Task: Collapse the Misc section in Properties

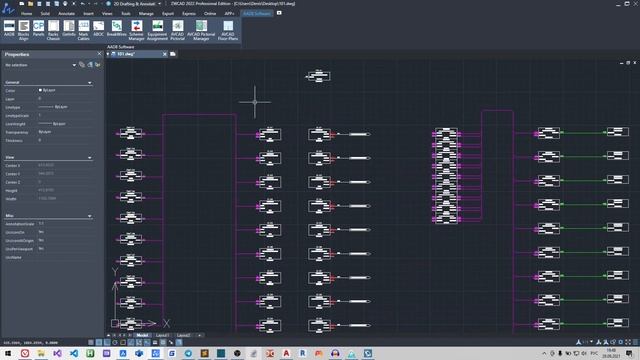Action: [x=89, y=216]
